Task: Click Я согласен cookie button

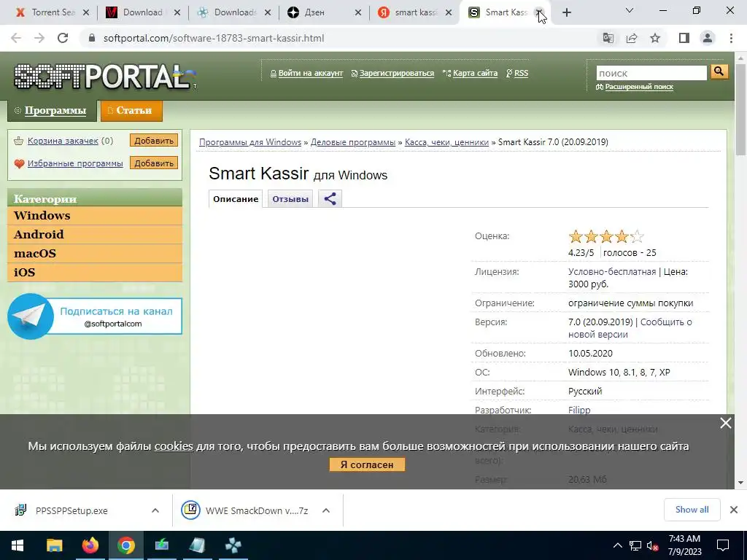Action: pyautogui.click(x=367, y=464)
